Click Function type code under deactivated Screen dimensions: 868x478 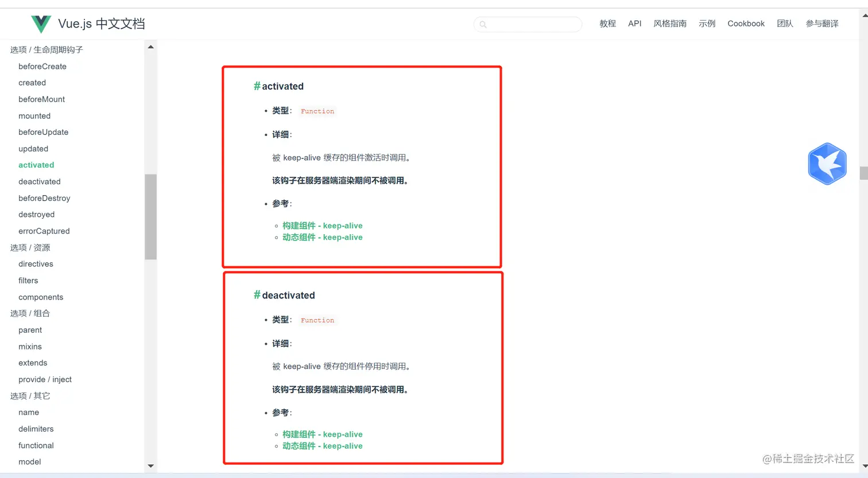(x=317, y=320)
